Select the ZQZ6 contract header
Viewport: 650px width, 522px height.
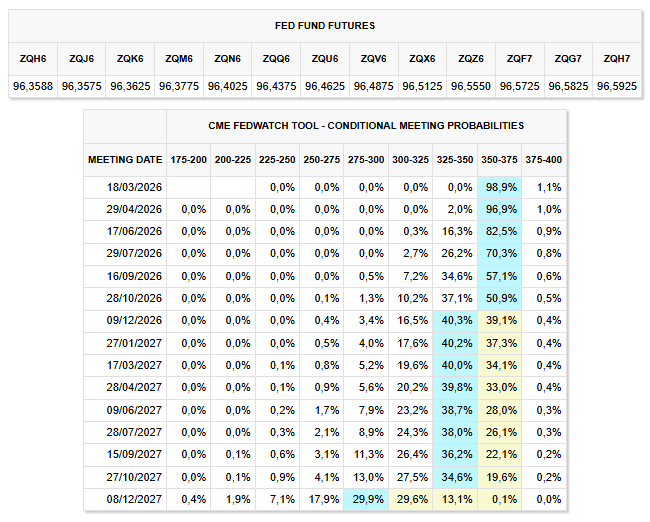coord(471,59)
